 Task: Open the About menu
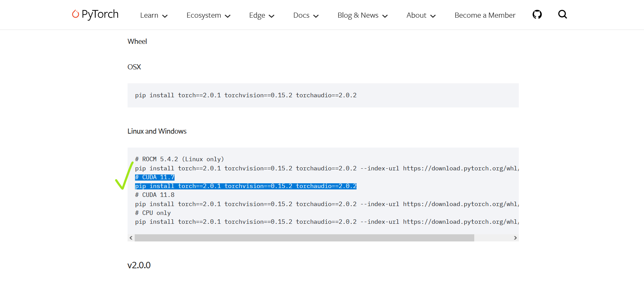click(x=421, y=15)
